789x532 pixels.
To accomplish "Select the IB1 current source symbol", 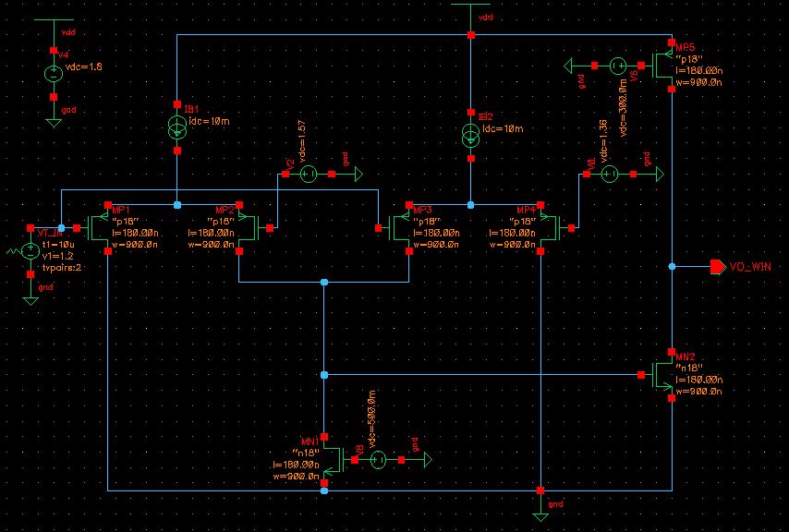I will click(x=177, y=127).
